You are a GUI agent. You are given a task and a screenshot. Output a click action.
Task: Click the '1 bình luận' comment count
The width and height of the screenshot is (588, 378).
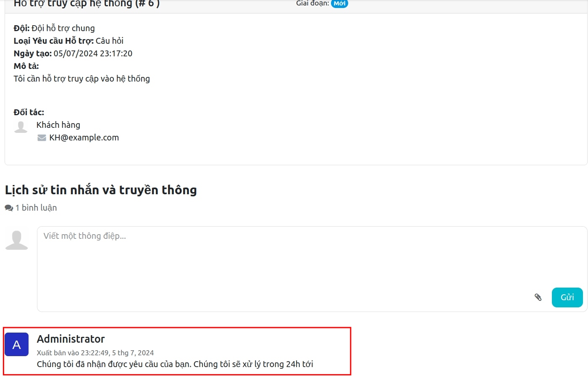pyautogui.click(x=36, y=208)
